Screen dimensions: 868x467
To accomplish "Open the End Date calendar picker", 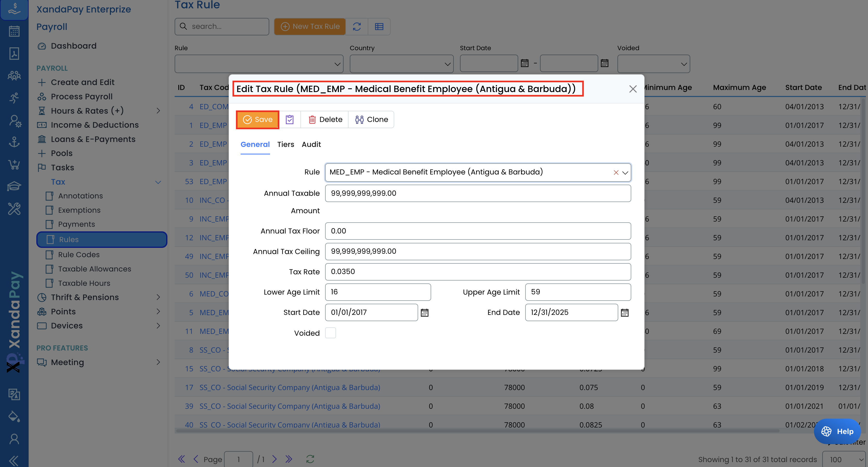I will (x=624, y=313).
